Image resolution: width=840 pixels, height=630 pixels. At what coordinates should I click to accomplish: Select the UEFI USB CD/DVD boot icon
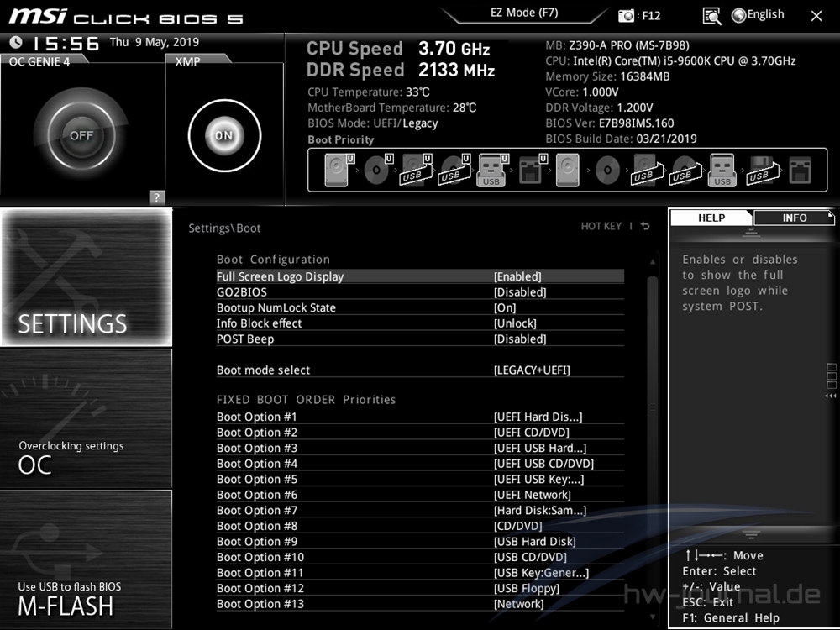point(455,171)
